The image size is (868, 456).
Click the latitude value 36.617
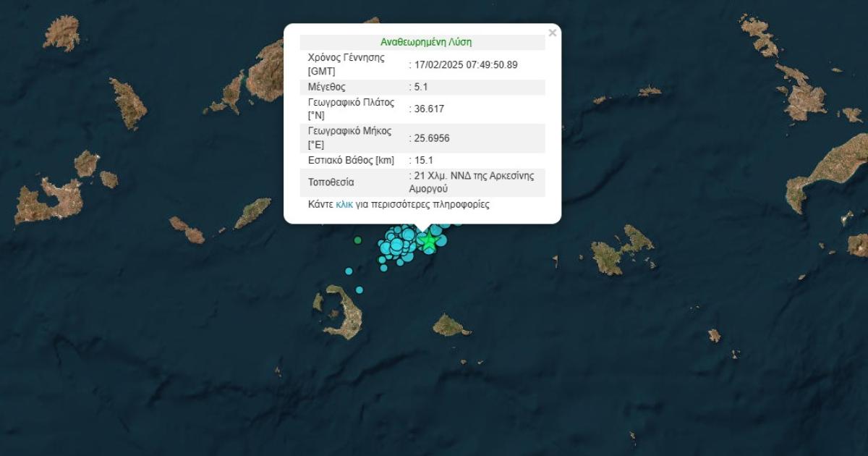coord(428,109)
